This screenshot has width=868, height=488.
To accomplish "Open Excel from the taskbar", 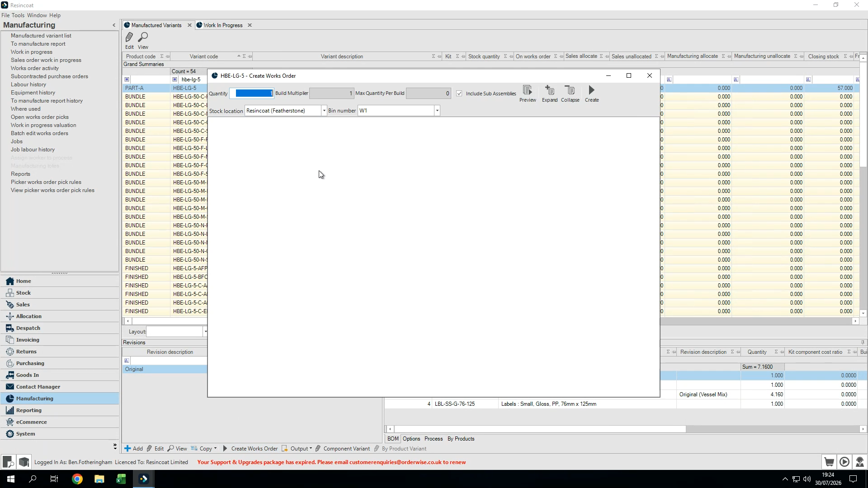I will [x=121, y=479].
